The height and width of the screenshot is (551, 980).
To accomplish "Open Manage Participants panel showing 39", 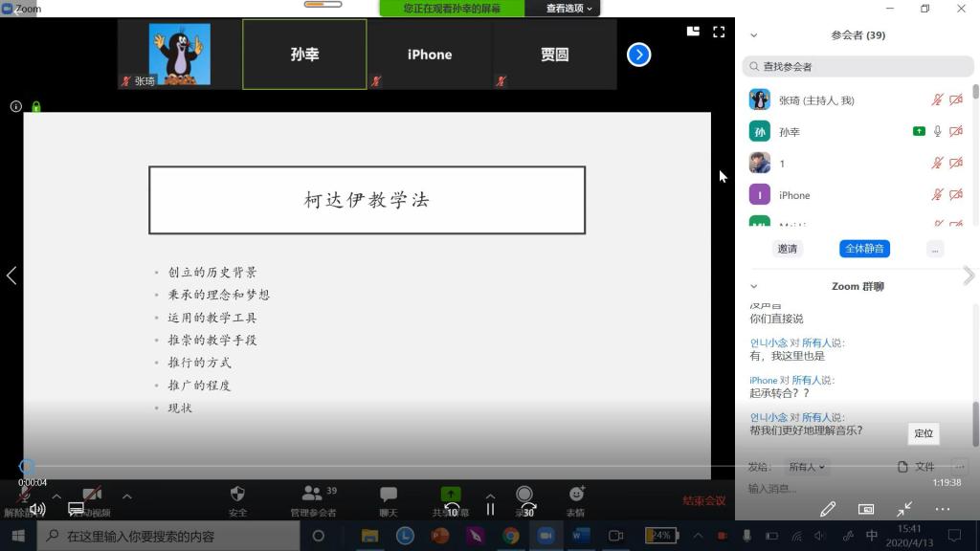I will [x=313, y=501].
